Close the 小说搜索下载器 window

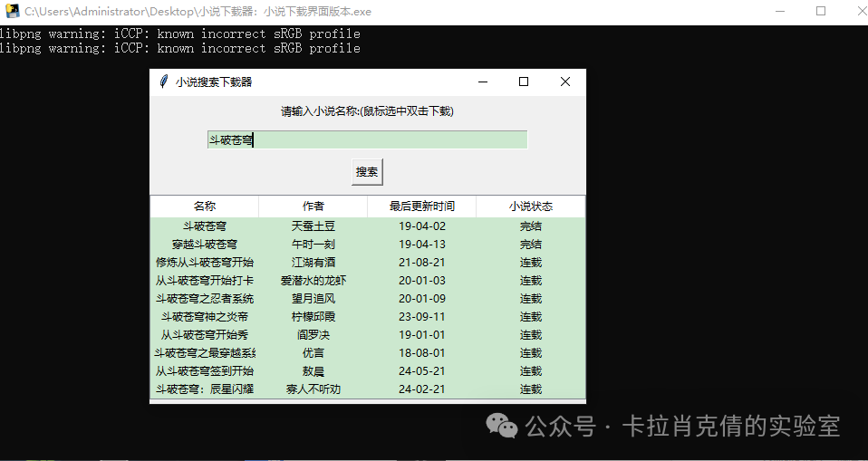coord(565,82)
